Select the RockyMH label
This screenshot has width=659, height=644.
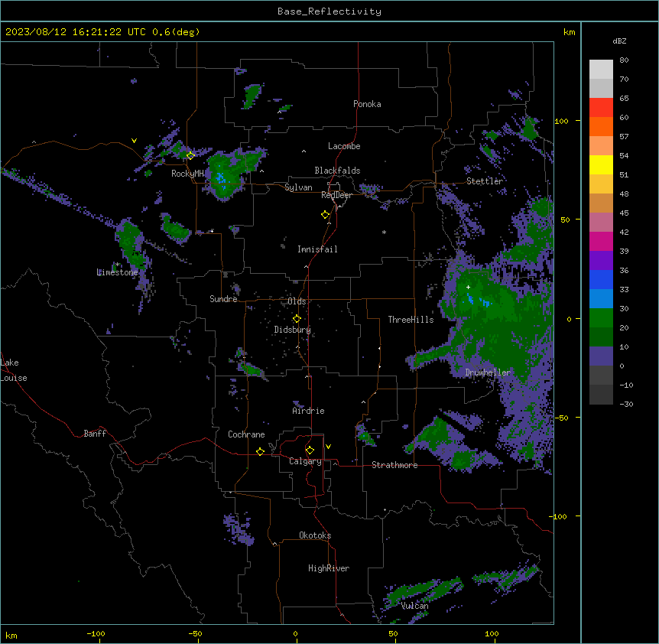click(187, 174)
